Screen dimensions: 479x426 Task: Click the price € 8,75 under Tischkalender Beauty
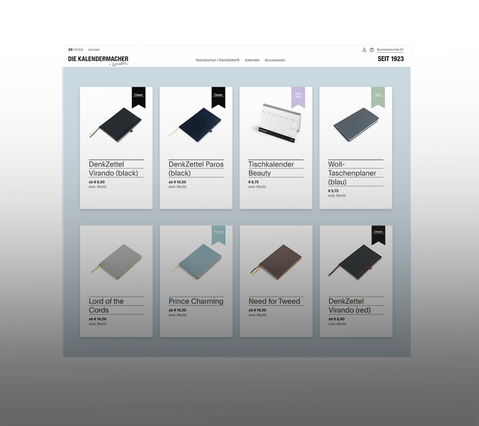coord(253,182)
